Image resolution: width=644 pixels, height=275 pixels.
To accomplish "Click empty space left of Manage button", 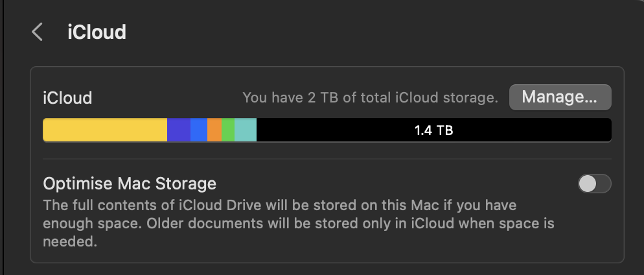I will (x=162, y=98).
